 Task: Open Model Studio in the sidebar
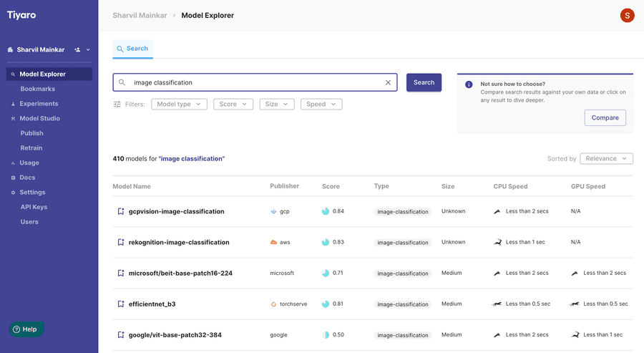pyautogui.click(x=40, y=118)
